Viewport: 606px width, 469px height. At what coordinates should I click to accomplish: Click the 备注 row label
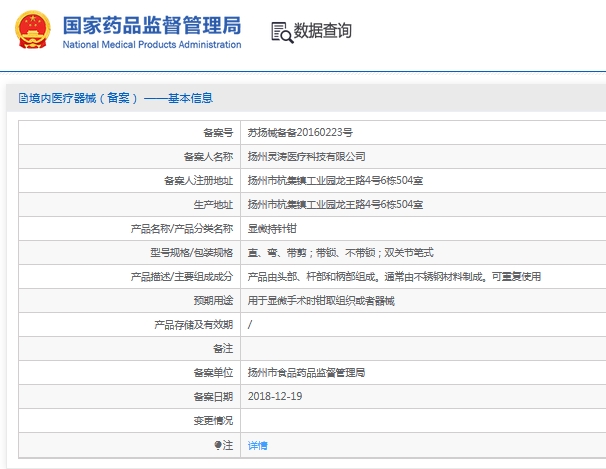[223, 348]
